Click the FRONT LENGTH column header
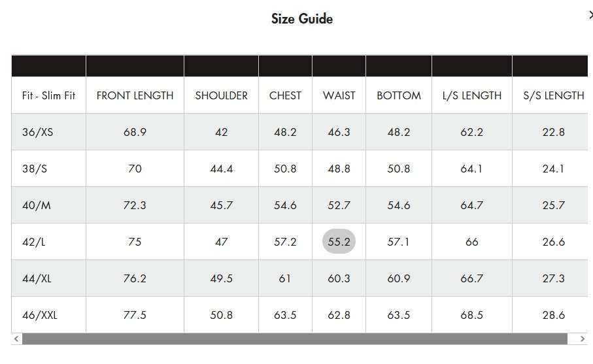Viewport: 593px width, 364px height. pyautogui.click(x=135, y=95)
